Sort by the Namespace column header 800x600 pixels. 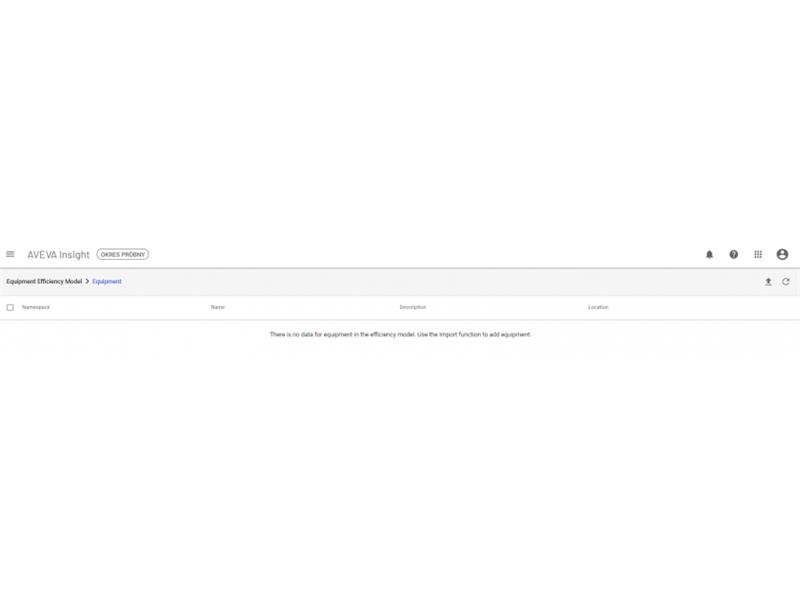(x=36, y=307)
